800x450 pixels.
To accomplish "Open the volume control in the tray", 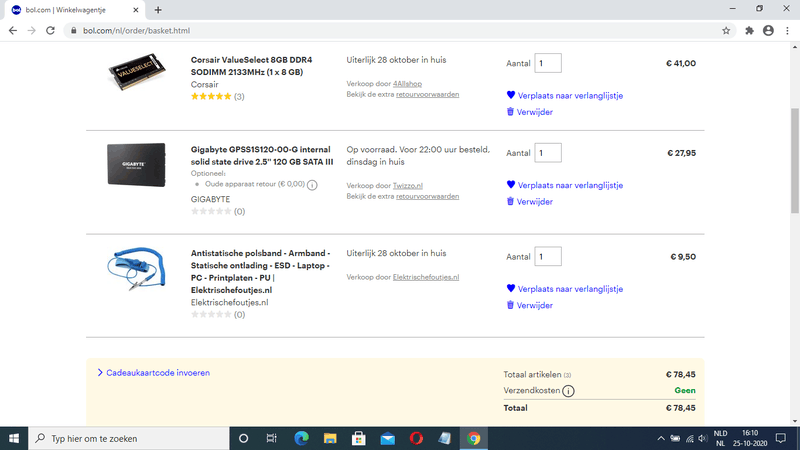I will point(703,438).
